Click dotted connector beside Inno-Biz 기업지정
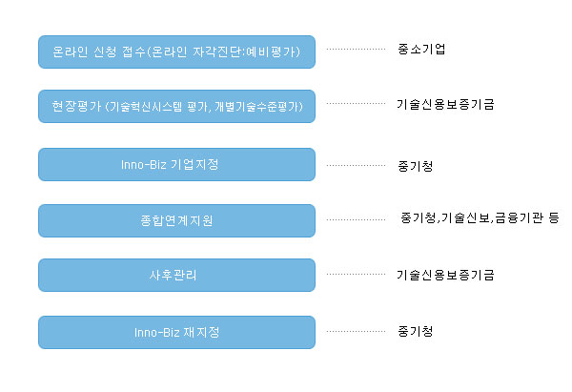The image size is (572, 392). (356, 165)
